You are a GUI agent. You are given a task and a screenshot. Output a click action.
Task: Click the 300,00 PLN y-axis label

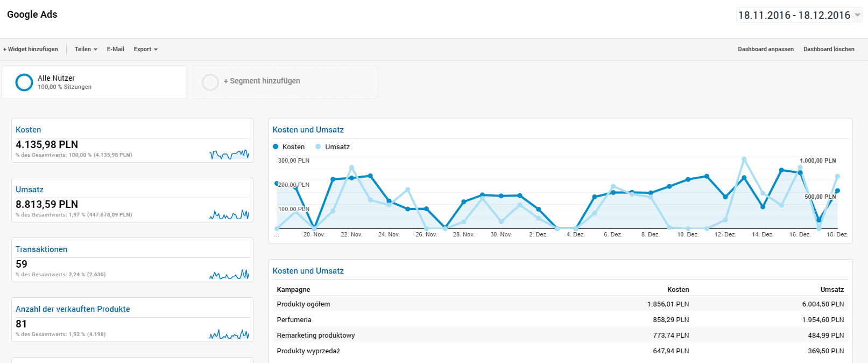tap(294, 160)
